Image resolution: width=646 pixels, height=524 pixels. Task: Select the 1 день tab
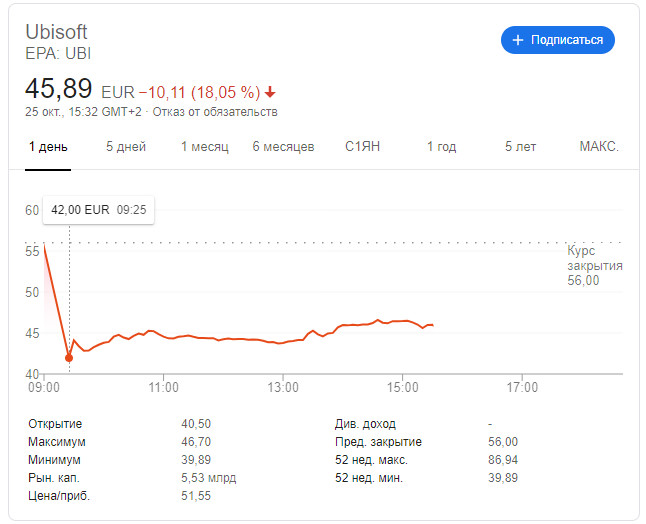48,147
